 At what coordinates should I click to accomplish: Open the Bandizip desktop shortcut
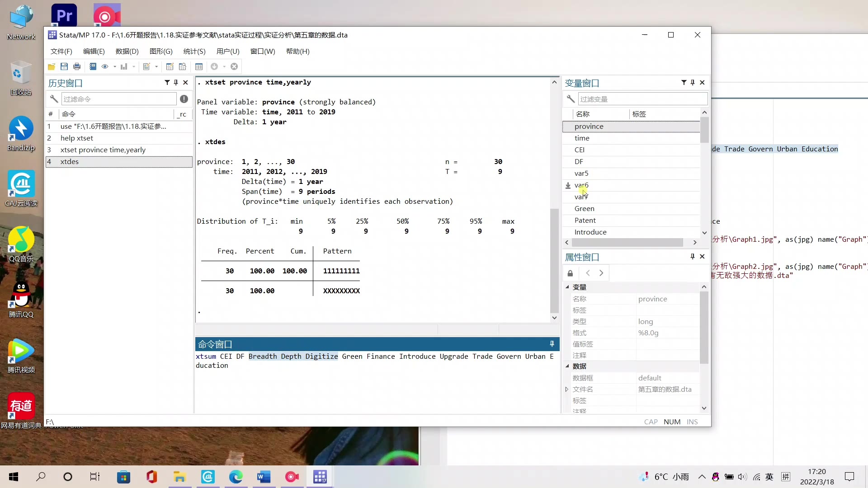coord(21,134)
